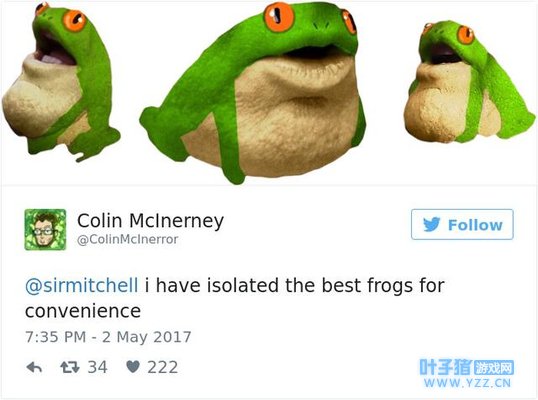The image size is (538, 400).
Task: Click the Twitter bird in Follow button
Action: (431, 225)
